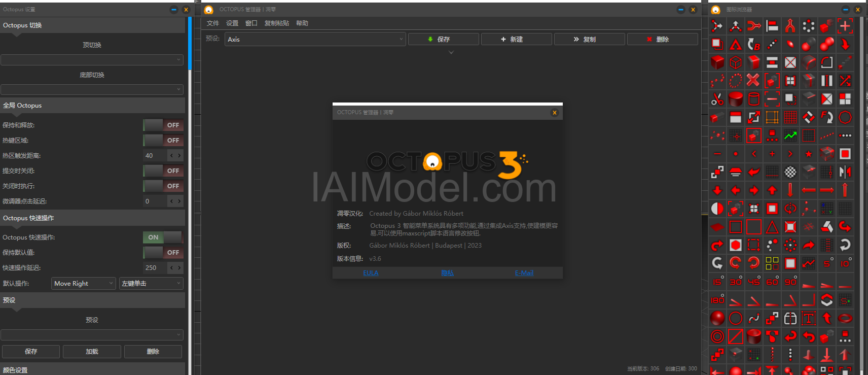Increase 微调器点击延迟 with right arrow

(x=179, y=201)
